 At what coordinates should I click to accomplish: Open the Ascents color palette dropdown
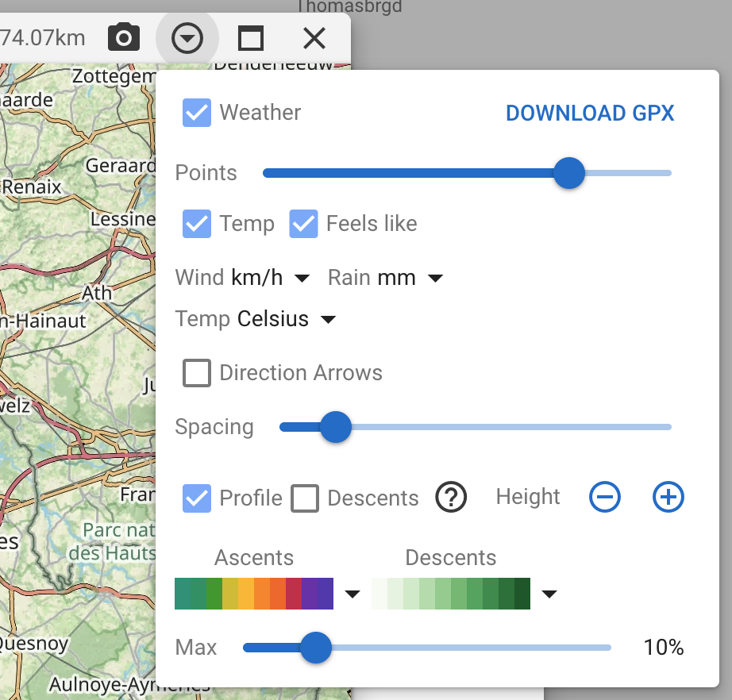[x=353, y=594]
